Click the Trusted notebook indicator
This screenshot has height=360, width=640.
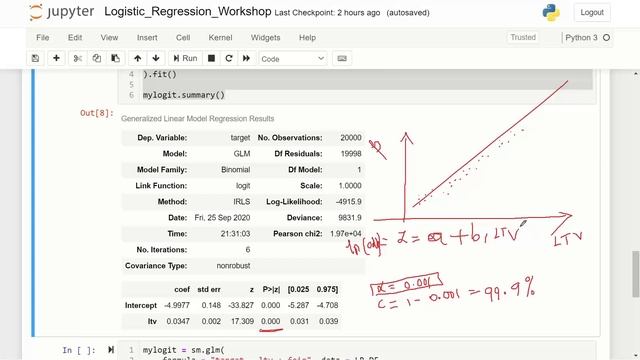(523, 37)
